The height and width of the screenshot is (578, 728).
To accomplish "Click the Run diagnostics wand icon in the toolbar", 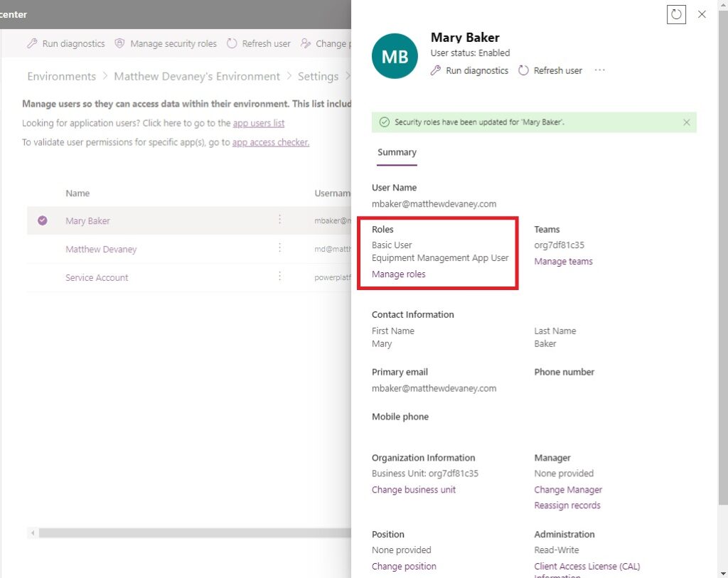I will 31,43.
